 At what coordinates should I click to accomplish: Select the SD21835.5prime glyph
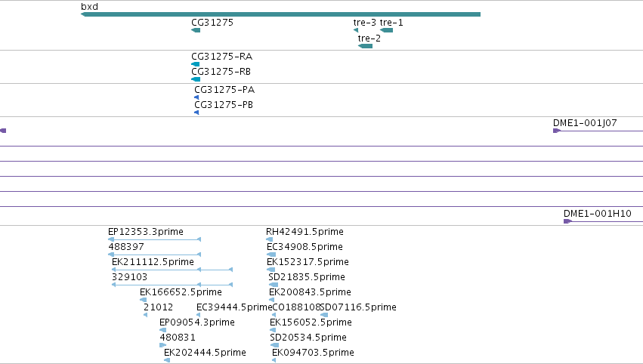[x=273, y=285]
